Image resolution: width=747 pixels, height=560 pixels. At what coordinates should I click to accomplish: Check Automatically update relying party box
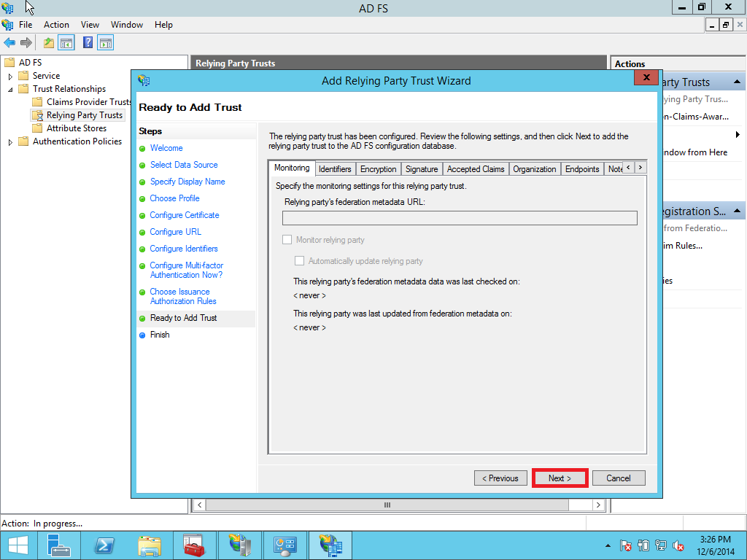tap(299, 261)
